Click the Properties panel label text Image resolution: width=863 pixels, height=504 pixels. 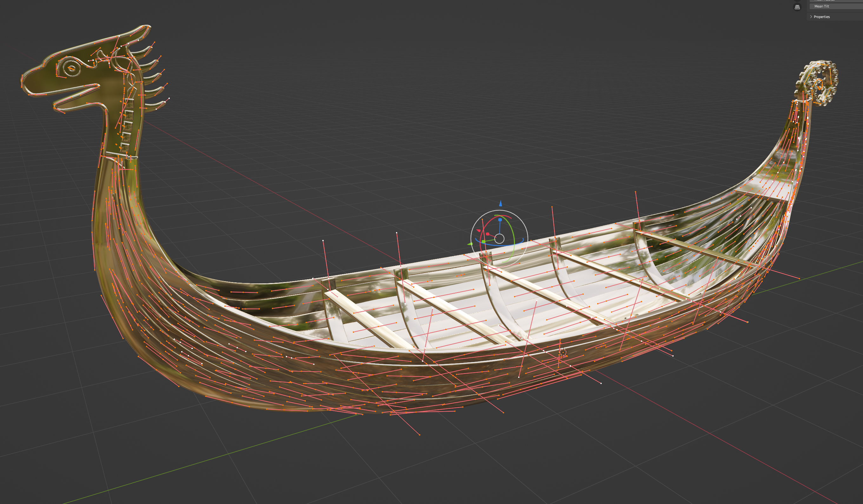pos(821,17)
